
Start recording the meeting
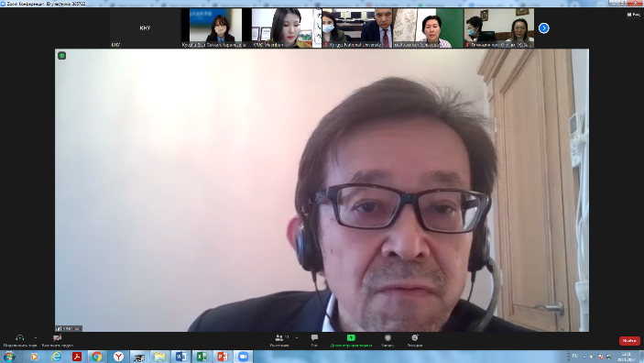[387, 340]
